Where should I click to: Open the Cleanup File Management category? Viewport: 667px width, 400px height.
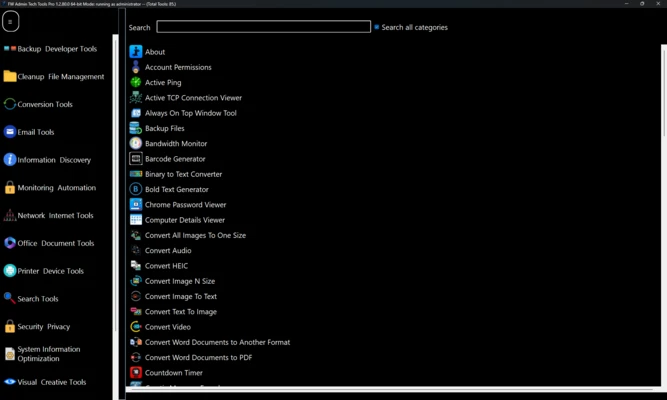tap(54, 77)
